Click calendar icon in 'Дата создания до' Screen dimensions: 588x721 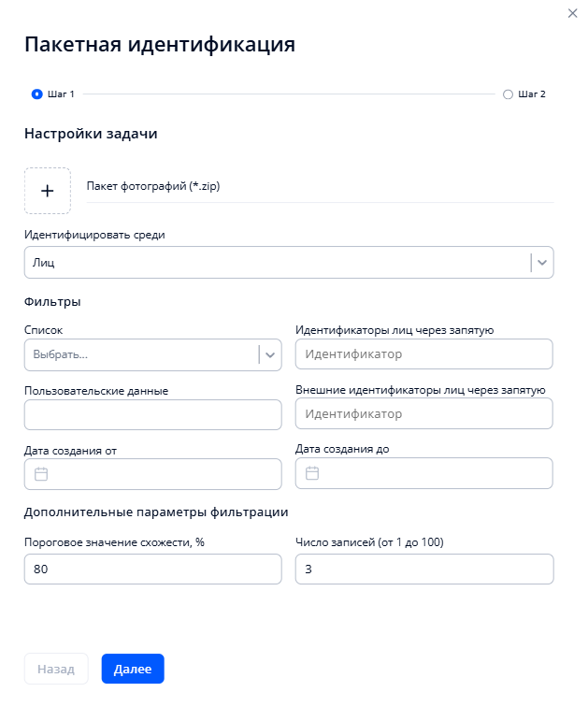[x=312, y=473]
